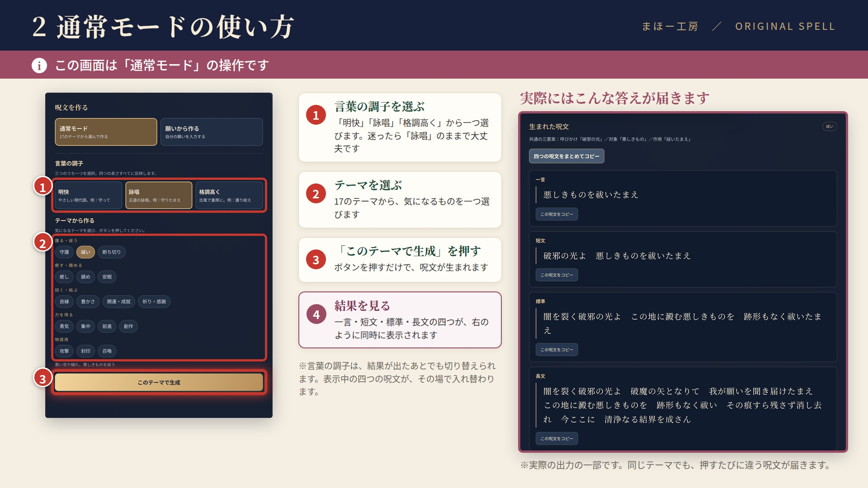Select the 豊かさ theme chip
868x488 pixels.
pos(88,302)
